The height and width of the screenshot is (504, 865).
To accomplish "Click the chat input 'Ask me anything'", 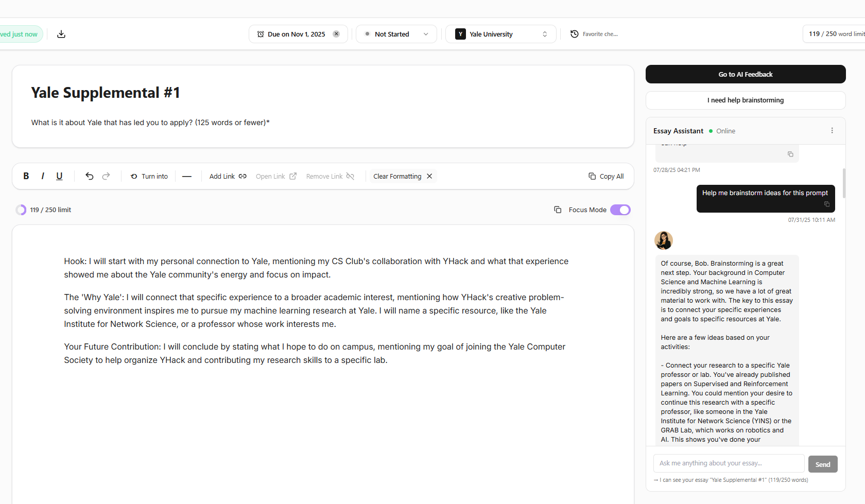I will [729, 463].
